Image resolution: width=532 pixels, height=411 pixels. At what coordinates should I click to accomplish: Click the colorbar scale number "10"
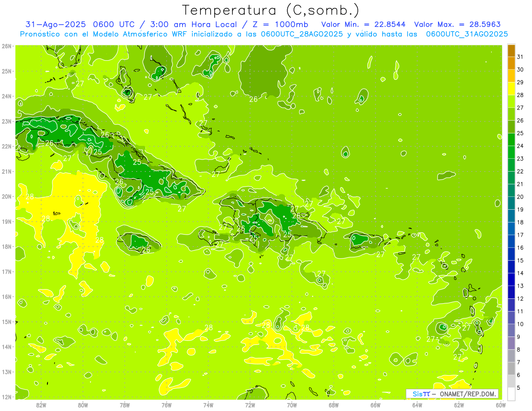pyautogui.click(x=520, y=324)
